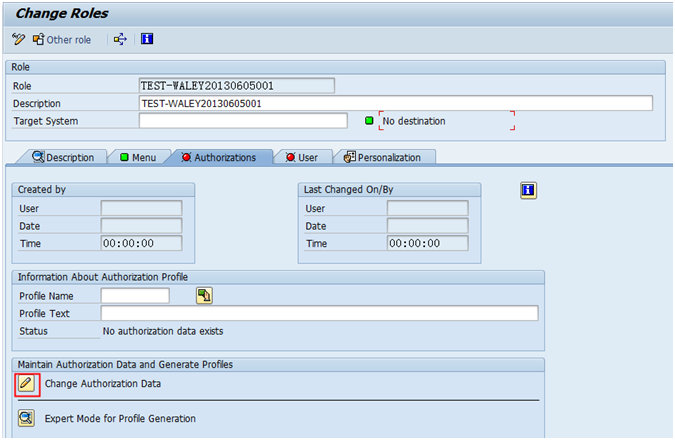Select the Authorizations tab
Viewport: 675px width, 440px height.
[219, 158]
